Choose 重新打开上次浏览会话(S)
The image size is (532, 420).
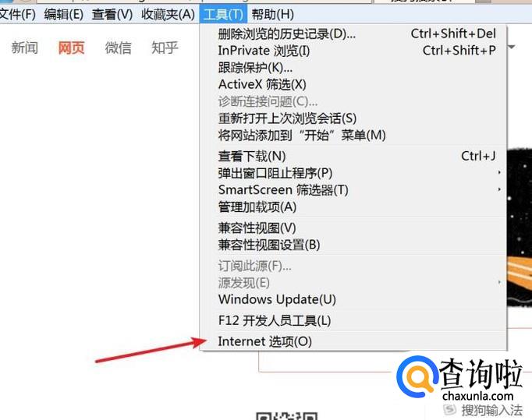(353, 118)
